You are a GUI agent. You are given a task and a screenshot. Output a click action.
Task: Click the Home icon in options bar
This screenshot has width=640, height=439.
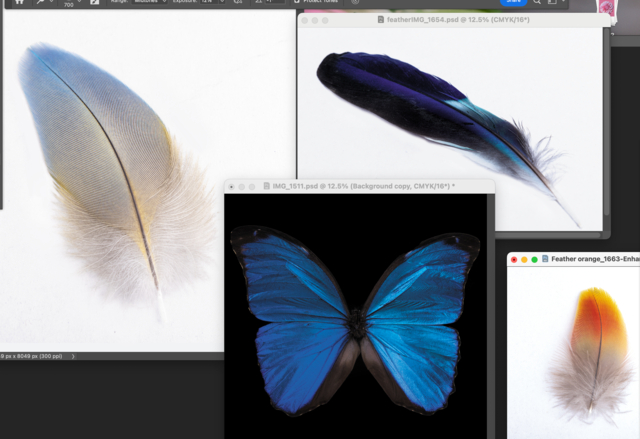coord(18,2)
